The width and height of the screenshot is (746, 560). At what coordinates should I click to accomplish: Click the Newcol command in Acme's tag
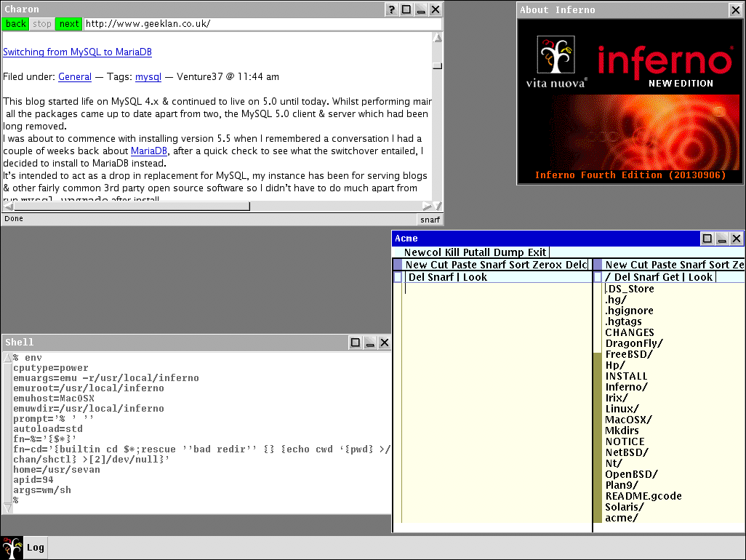point(422,252)
